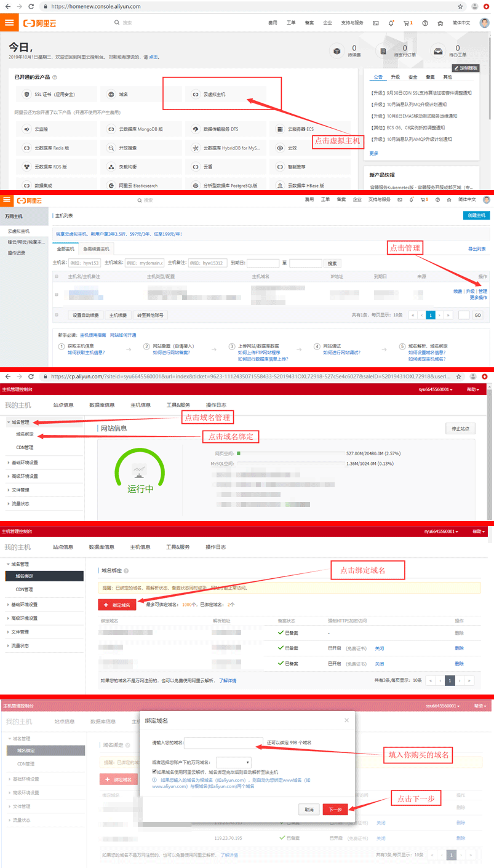Open 如何绑定主机域名? help link
This screenshot has height=868, width=494.
click(x=427, y=359)
